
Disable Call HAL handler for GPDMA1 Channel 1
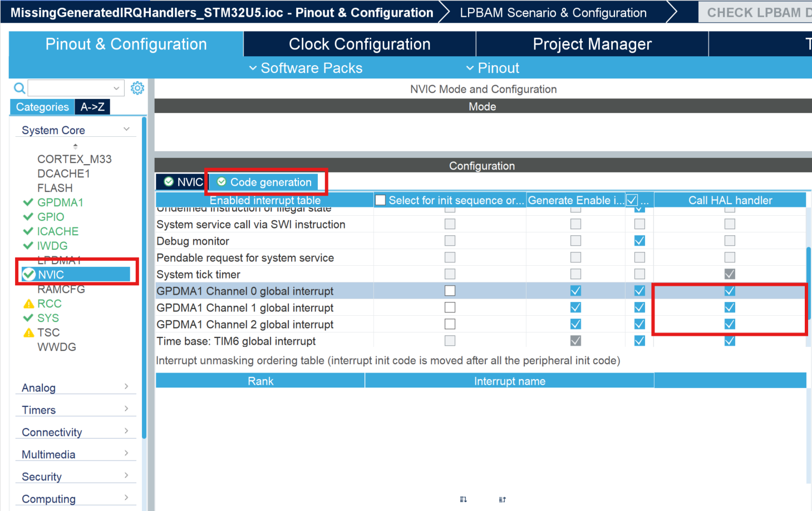pyautogui.click(x=729, y=307)
